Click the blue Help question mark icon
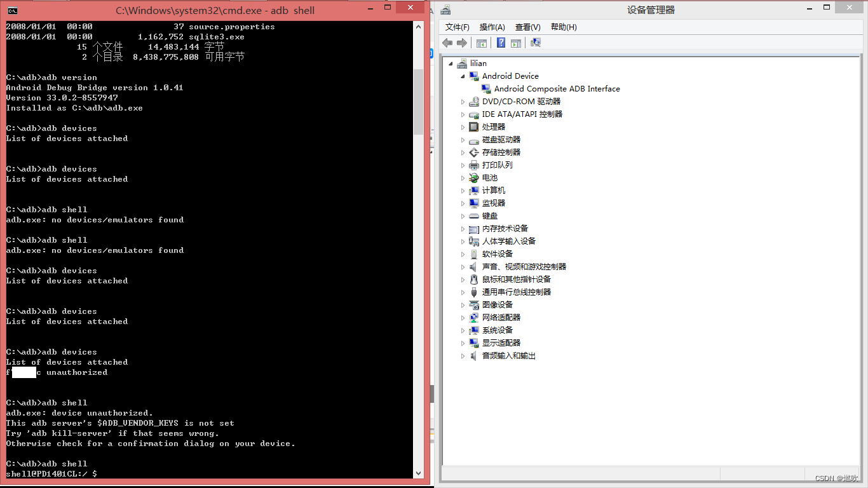The height and width of the screenshot is (488, 868). [x=501, y=43]
